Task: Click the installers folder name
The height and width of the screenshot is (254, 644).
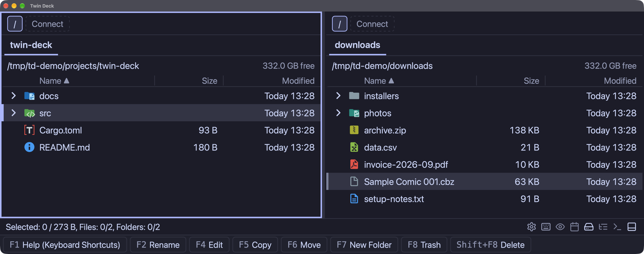Action: pos(381,96)
